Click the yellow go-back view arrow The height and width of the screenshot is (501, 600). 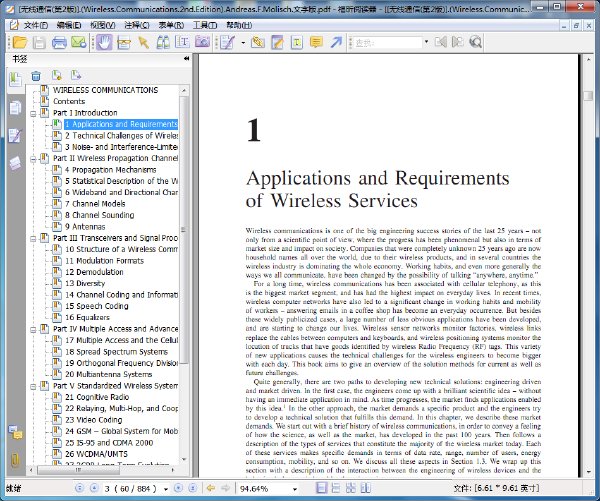click(x=210, y=488)
